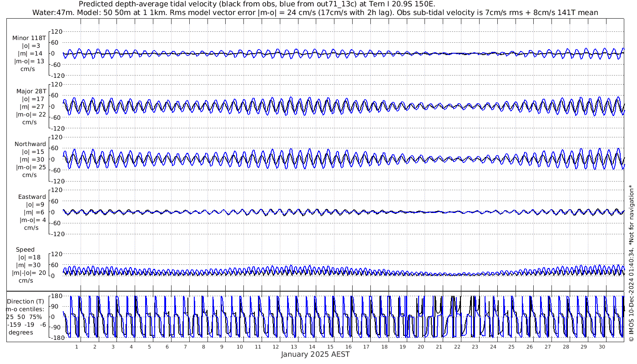Click the '|o| =17' value
637x364 pixels.
click(33, 99)
